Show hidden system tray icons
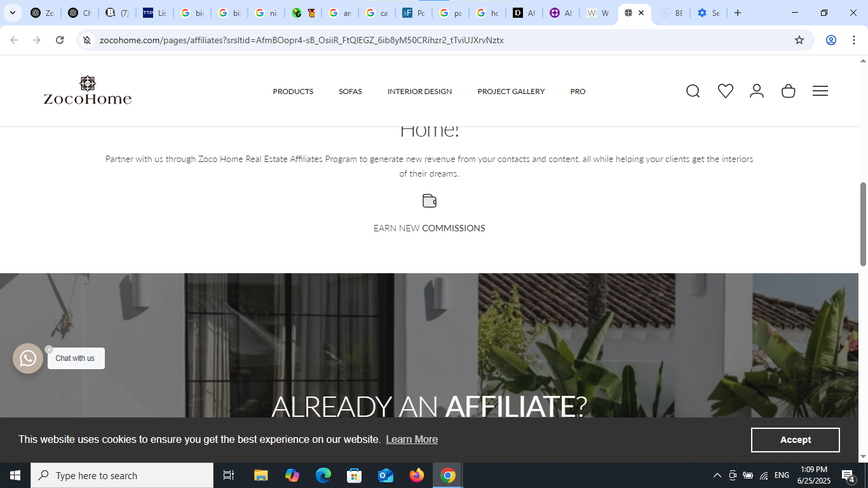This screenshot has width=868, height=488. 717,475
